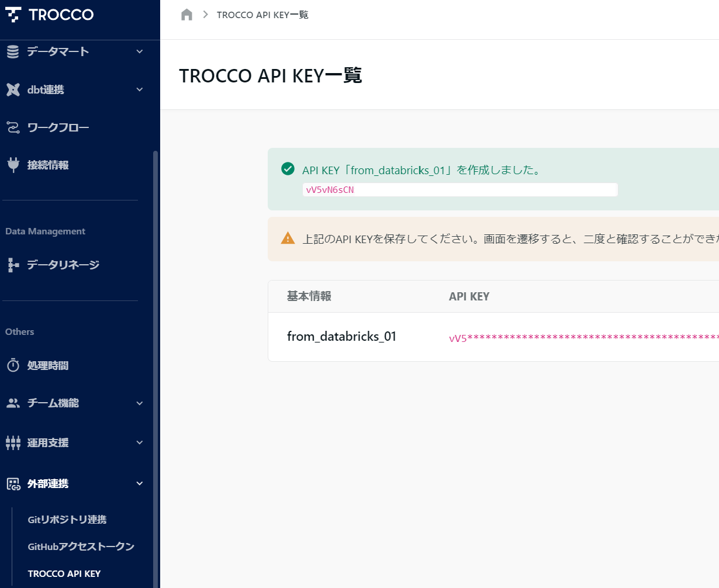Viewport: 719px width, 588px height.
Task: Click the home breadcrumb icon
Action: (x=186, y=15)
